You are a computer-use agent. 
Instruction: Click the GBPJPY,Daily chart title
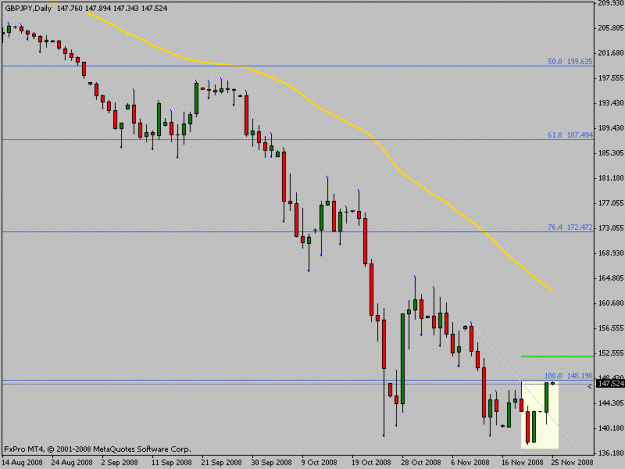point(28,8)
